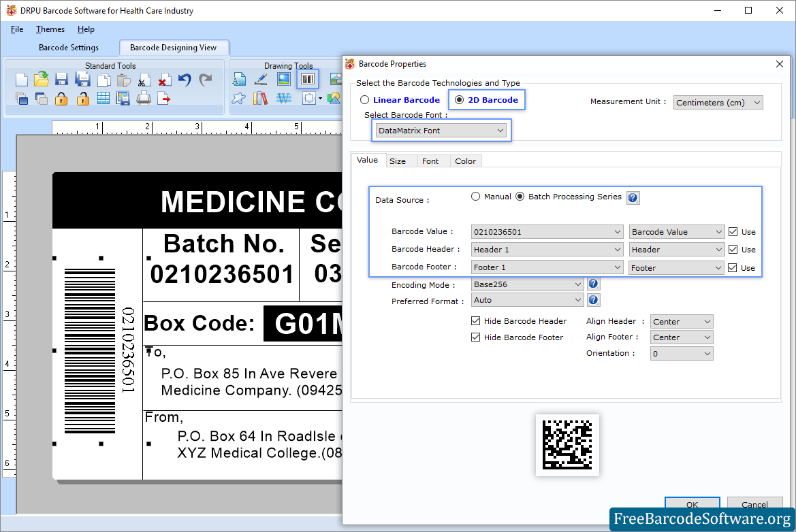Print the label using the printer icon
The width and height of the screenshot is (796, 532).
pyautogui.click(x=144, y=99)
